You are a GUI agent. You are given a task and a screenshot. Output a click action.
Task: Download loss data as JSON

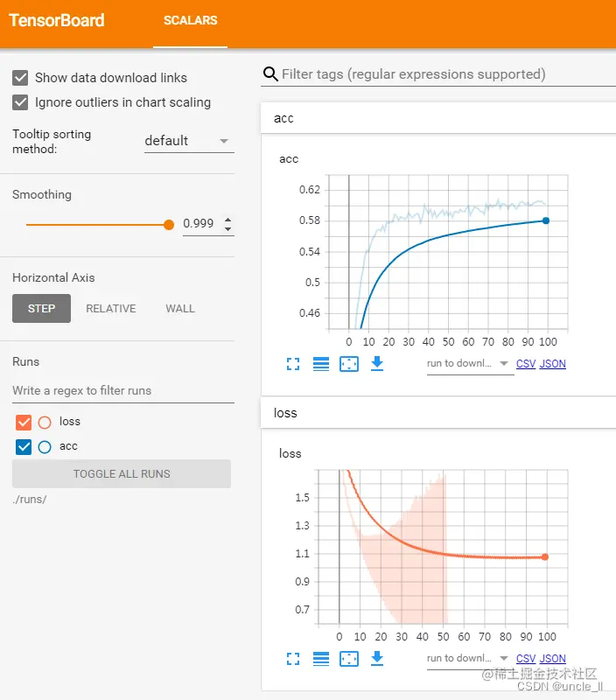[x=553, y=659]
